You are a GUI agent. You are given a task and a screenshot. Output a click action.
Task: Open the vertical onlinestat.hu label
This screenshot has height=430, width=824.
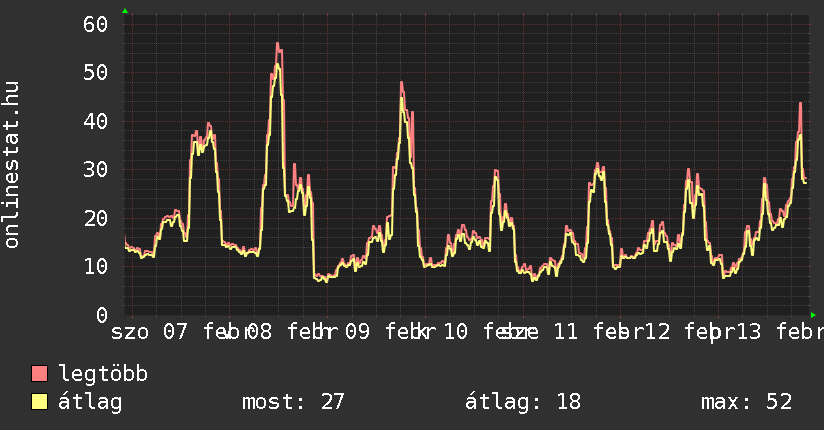point(13,166)
